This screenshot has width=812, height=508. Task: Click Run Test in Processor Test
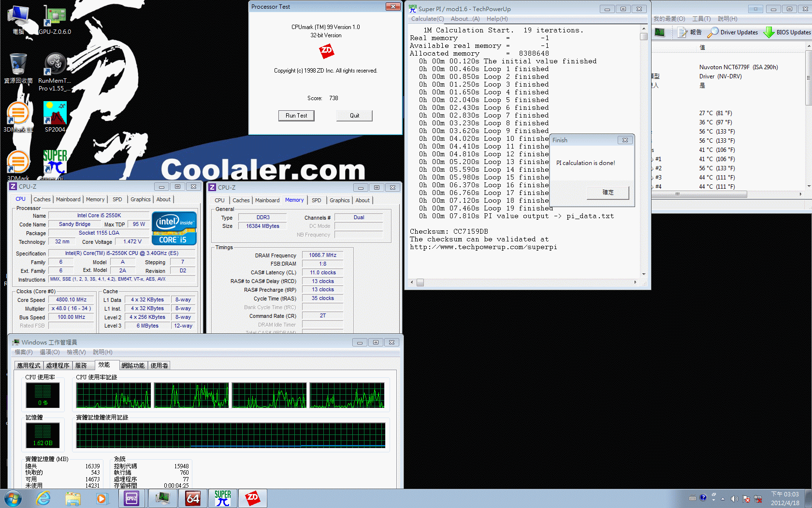pos(296,116)
